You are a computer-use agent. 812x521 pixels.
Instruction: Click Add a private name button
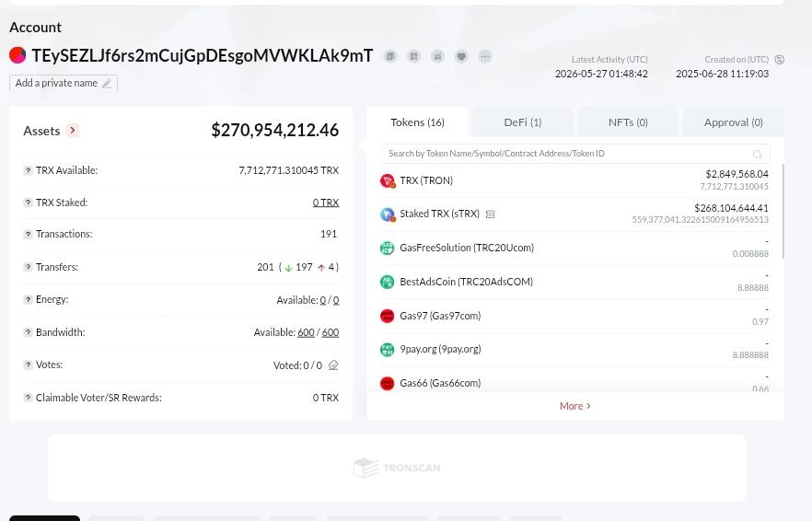point(64,84)
